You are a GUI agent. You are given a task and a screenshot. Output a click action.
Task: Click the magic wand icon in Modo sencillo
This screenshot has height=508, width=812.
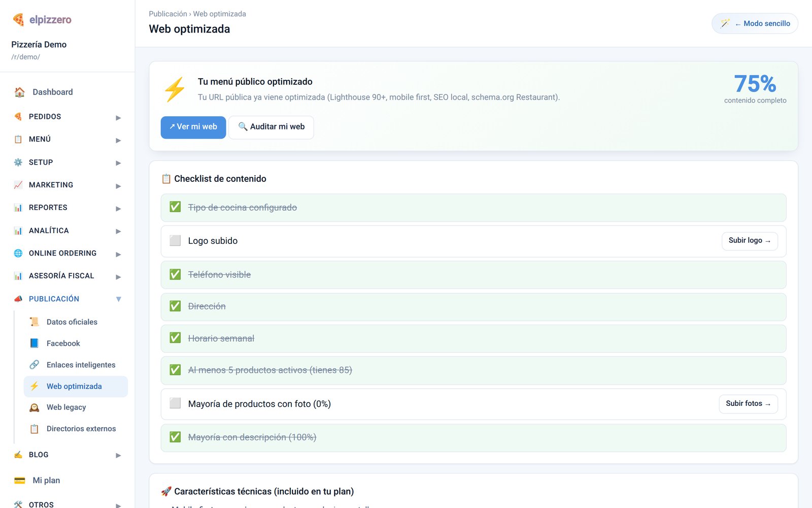[725, 23]
